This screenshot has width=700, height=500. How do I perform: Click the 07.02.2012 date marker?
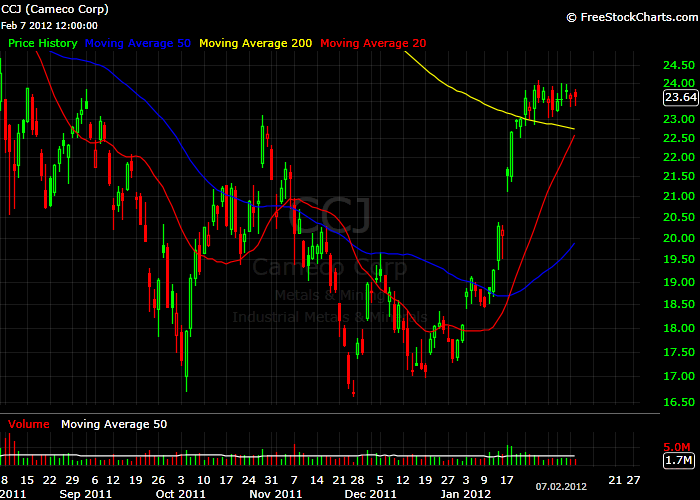tap(561, 487)
